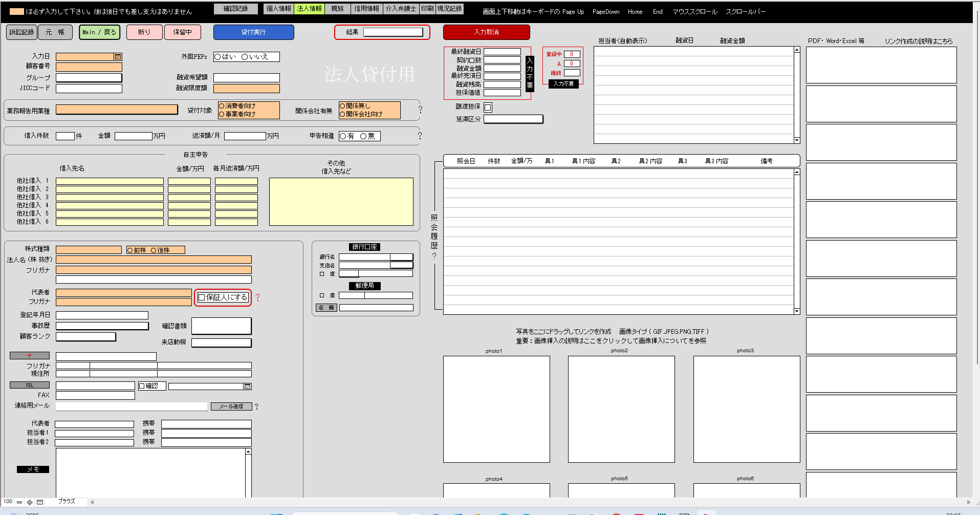
Task: Tick the 譲渡担保 checkbox
Action: [x=488, y=108]
